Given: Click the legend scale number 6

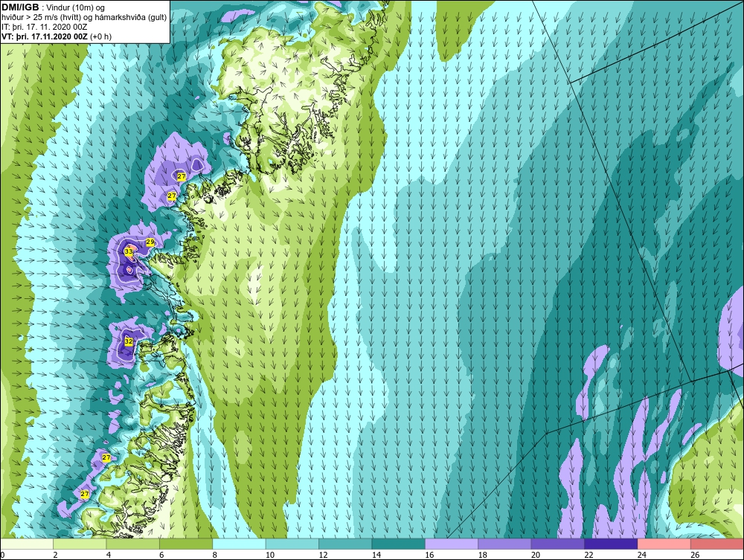Looking at the screenshot, I should (161, 556).
